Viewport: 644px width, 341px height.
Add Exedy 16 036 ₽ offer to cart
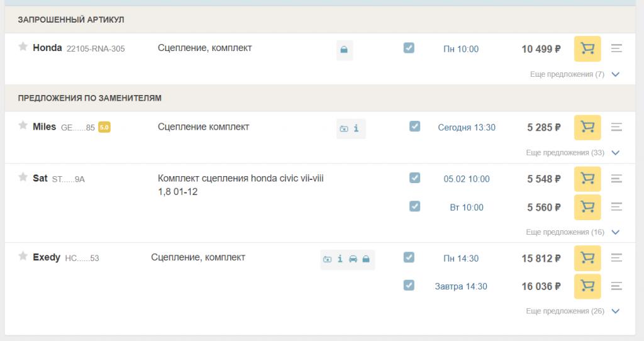click(587, 286)
